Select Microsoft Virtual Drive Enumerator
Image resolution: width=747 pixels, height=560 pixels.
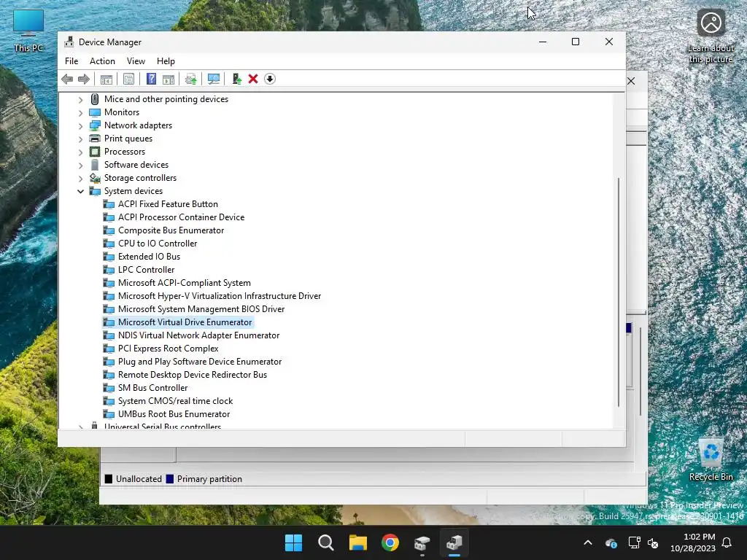[x=185, y=322]
